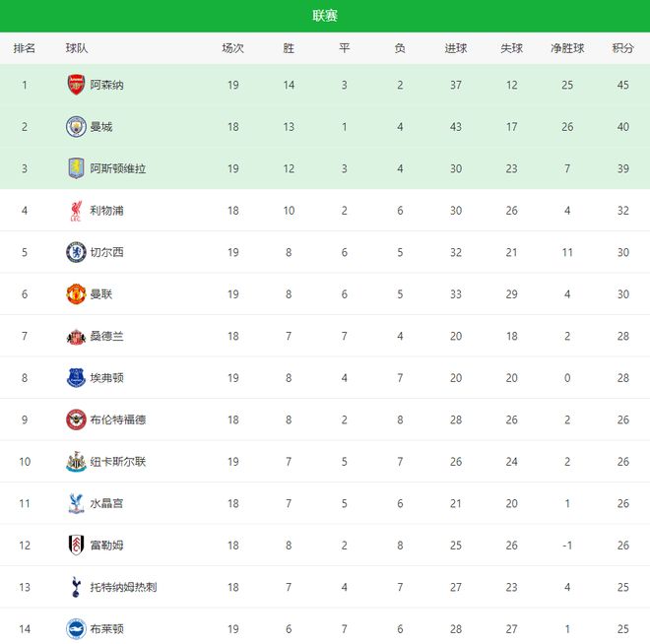The height and width of the screenshot is (644, 650).
Task: Click the Manchester City crest icon
Action: [x=76, y=127]
